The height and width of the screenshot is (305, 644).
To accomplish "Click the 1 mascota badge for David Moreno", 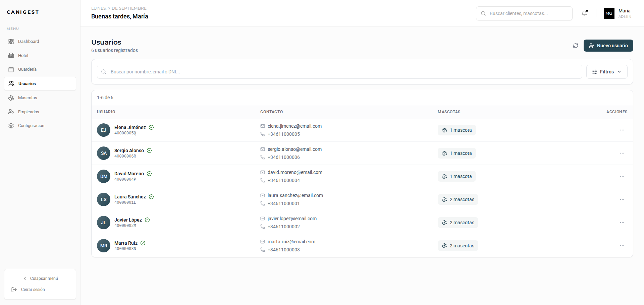I will (x=457, y=176).
